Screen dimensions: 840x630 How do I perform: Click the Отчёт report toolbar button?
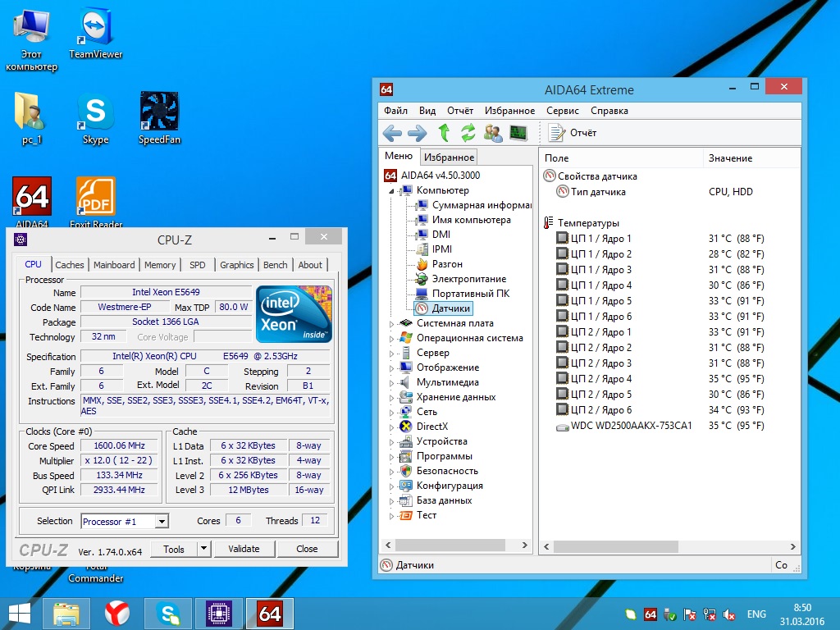(572, 132)
